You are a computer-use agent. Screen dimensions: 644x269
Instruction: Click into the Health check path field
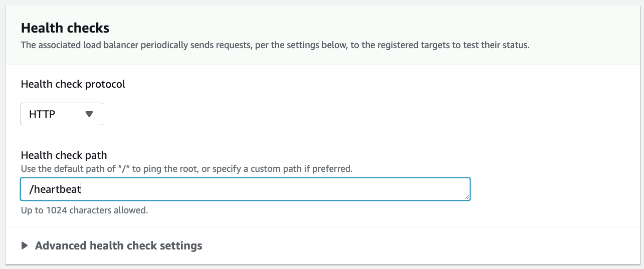(x=245, y=189)
